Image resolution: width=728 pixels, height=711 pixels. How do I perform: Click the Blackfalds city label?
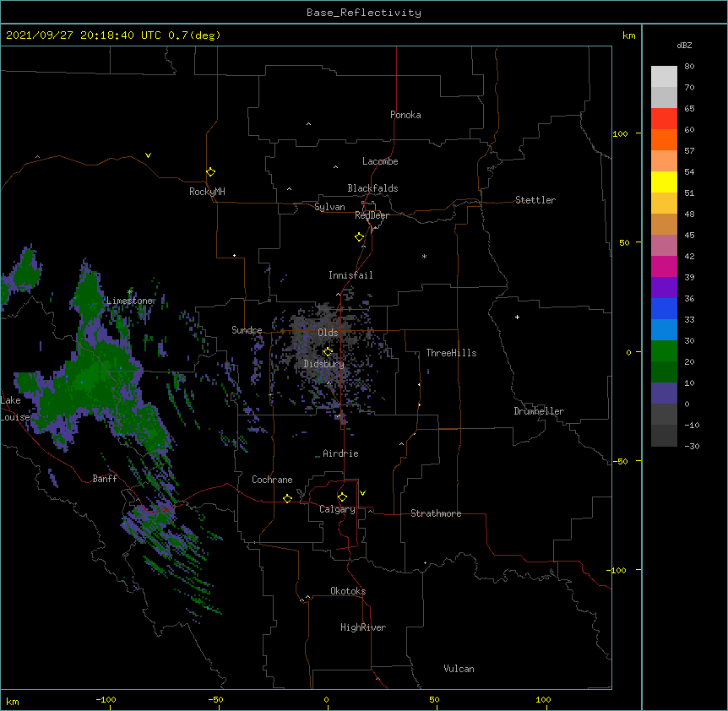[x=372, y=188]
